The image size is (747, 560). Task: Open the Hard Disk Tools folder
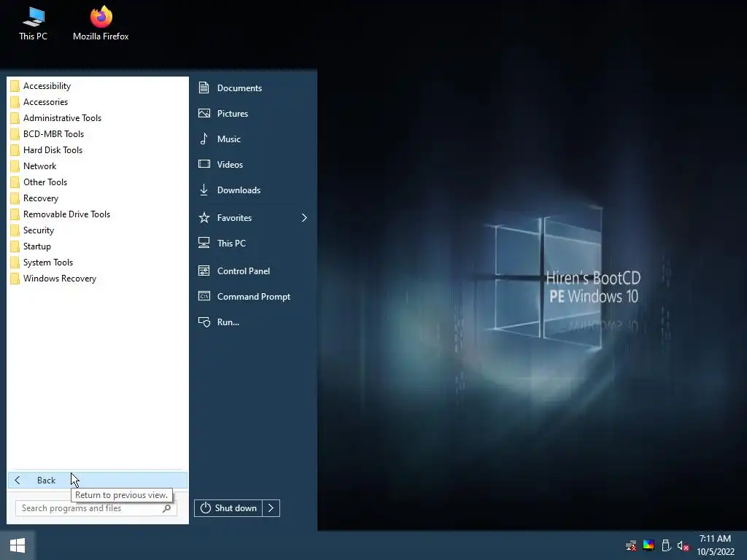pyautogui.click(x=97, y=150)
